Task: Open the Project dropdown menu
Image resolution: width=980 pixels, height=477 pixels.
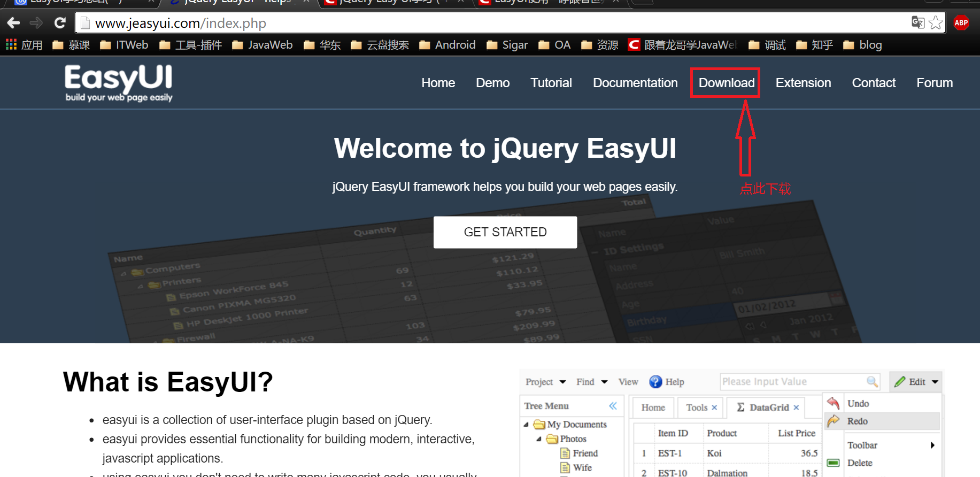Action: (x=545, y=382)
